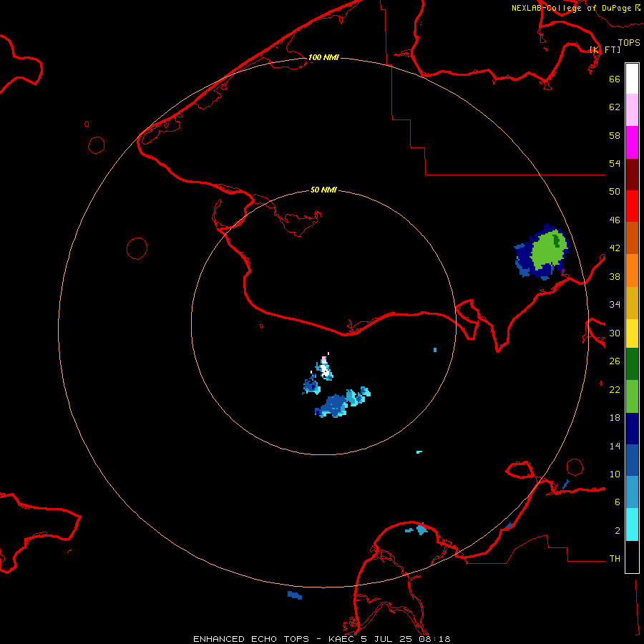Image resolution: width=644 pixels, height=644 pixels.
Task: Select the light green legend swatch
Action: tap(632, 396)
